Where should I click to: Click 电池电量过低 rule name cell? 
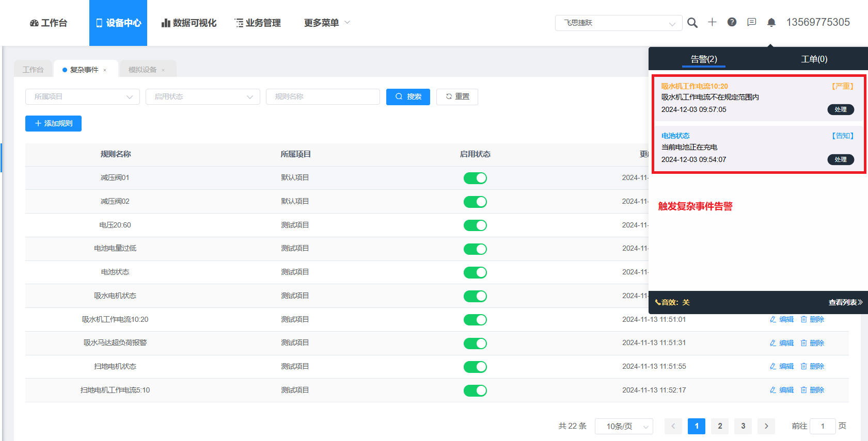[115, 248]
